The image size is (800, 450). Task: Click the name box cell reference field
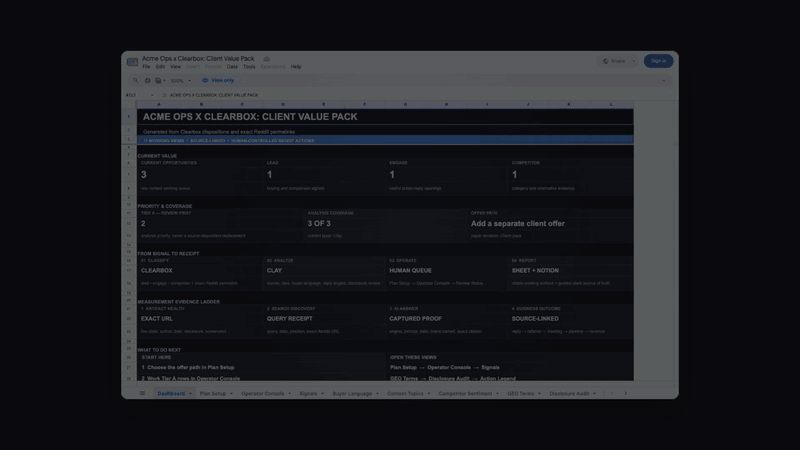coord(137,95)
